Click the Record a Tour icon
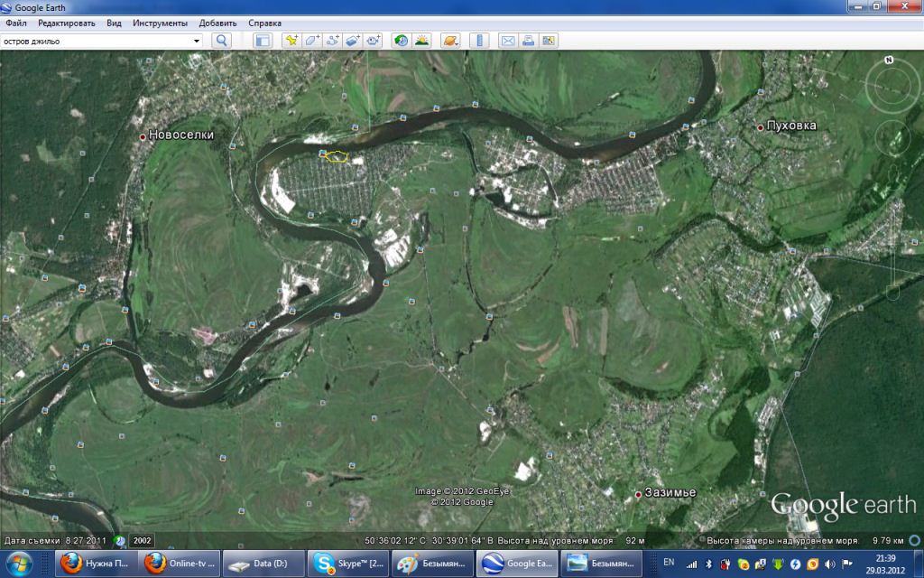The width and height of the screenshot is (924, 578). (374, 41)
